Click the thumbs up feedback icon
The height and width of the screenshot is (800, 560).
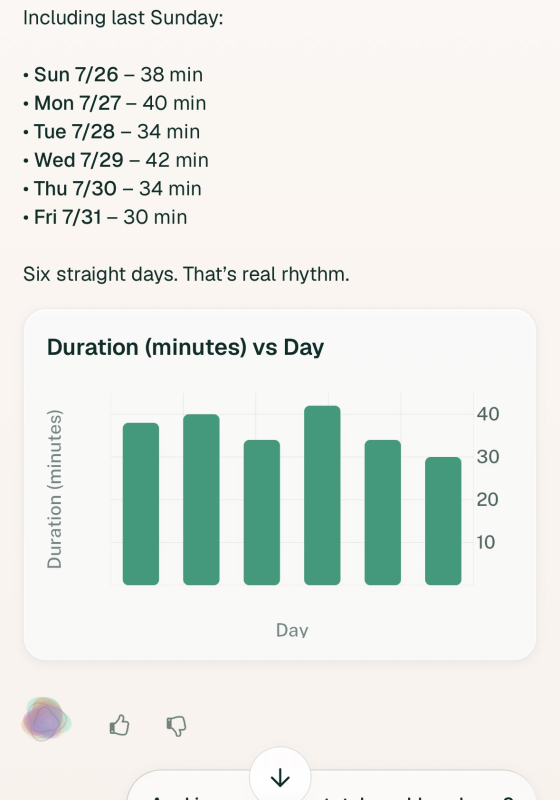119,725
